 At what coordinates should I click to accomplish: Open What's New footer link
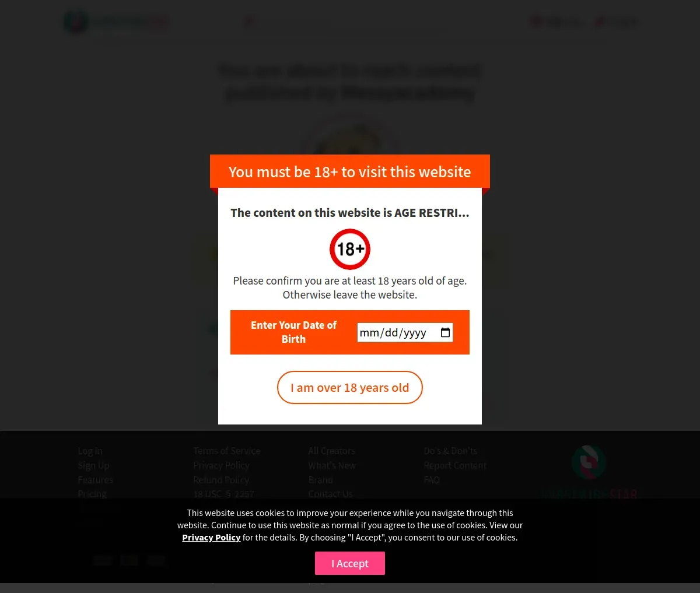pos(332,465)
